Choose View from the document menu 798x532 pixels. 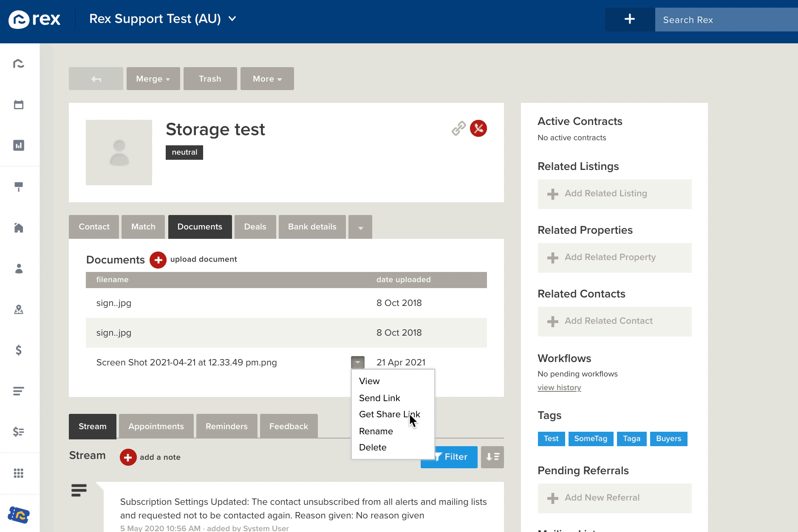tap(369, 381)
